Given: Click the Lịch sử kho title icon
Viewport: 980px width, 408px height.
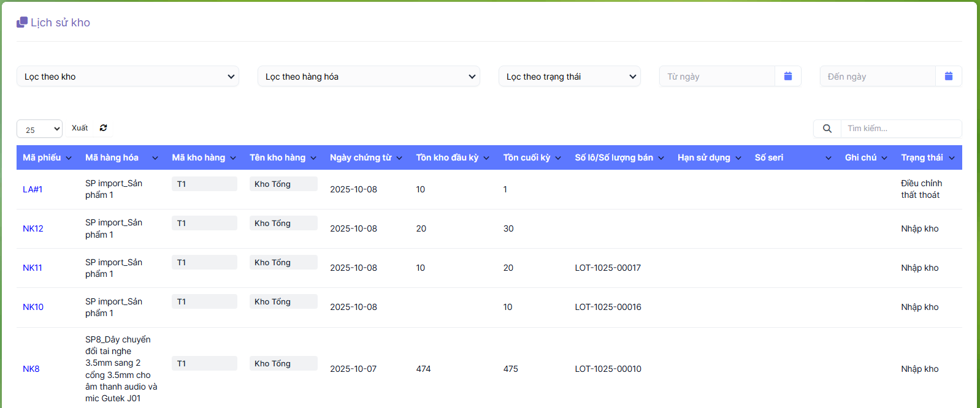Looking at the screenshot, I should [22, 23].
